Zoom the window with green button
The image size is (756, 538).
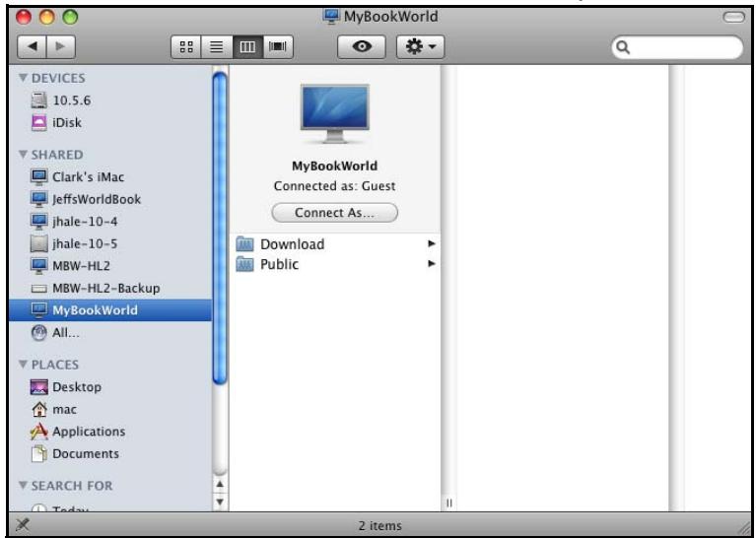click(70, 18)
